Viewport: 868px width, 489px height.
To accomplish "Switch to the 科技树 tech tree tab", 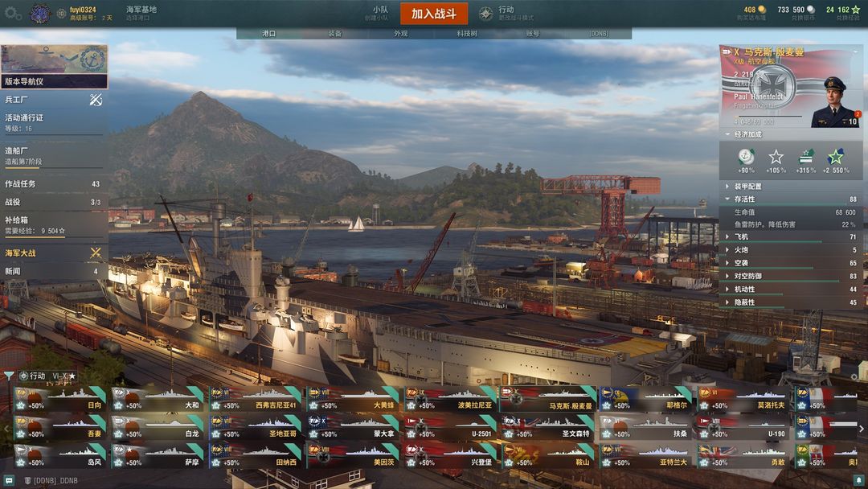I will tap(467, 33).
